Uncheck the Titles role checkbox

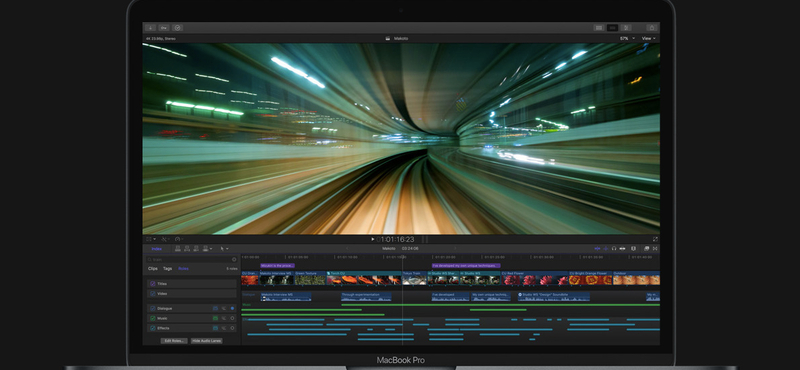pos(153,284)
